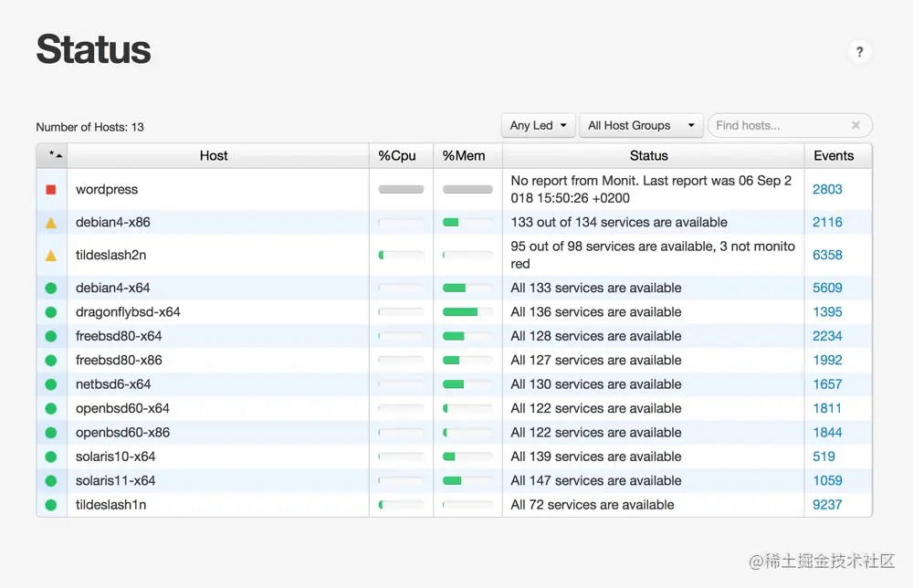Select the openbsd60-x64 host name
913x588 pixels.
(x=122, y=409)
